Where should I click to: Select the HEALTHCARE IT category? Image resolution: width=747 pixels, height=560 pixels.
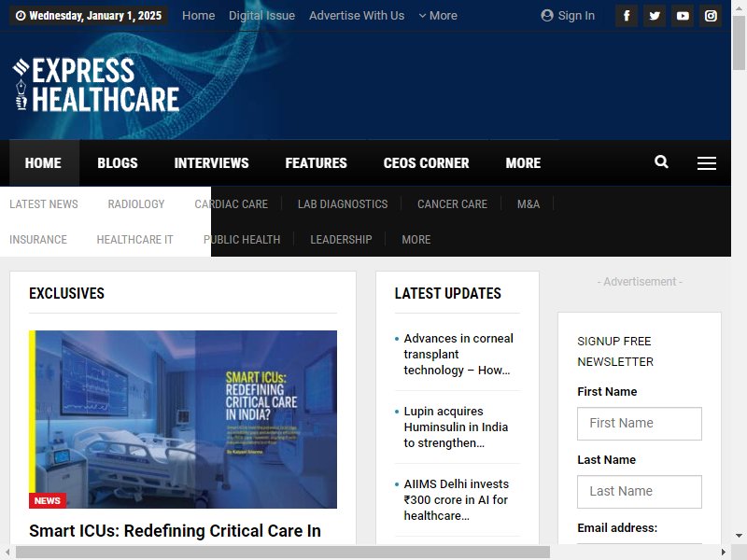click(134, 240)
